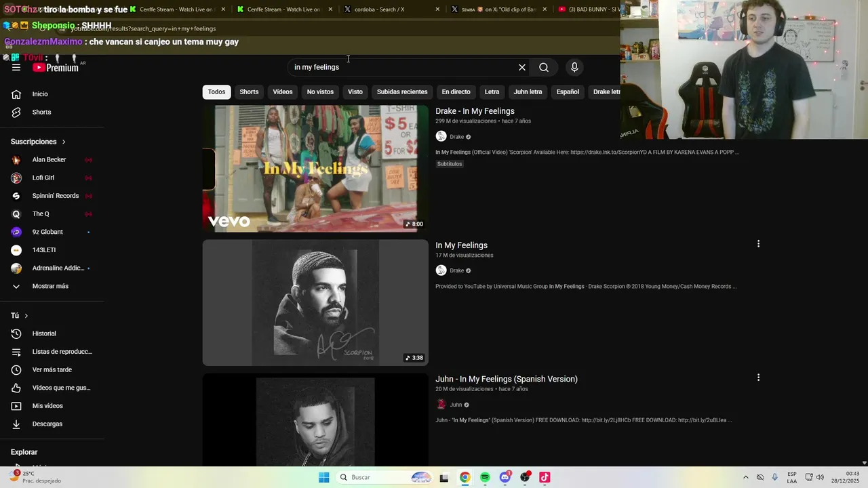Open Chrome from the taskbar
Viewport: 868px width, 488px height.
465,477
